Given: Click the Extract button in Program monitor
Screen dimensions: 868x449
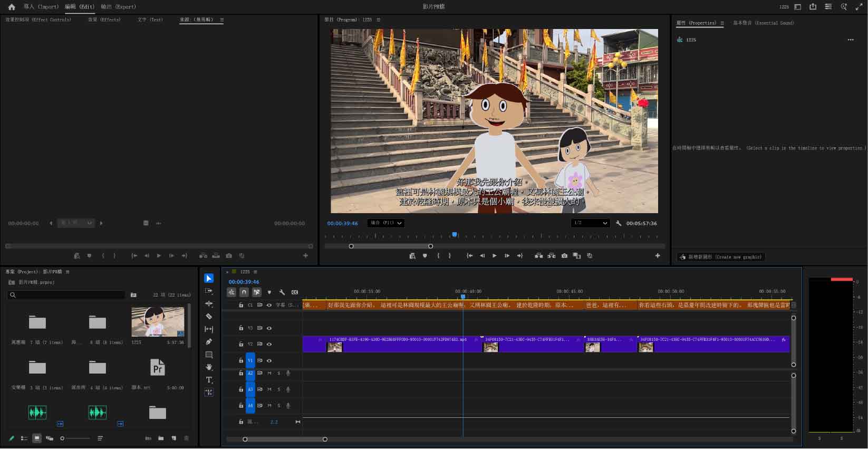Looking at the screenshot, I should point(551,256).
